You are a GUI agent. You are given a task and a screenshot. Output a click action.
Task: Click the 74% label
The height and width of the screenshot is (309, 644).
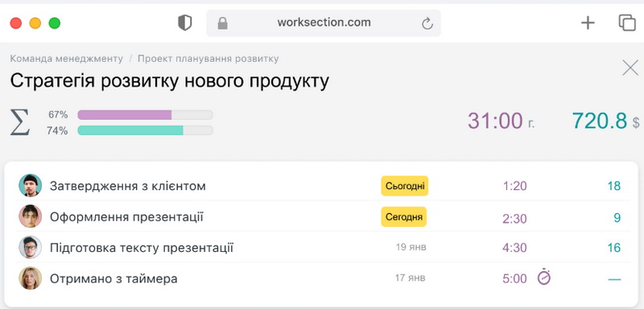click(57, 131)
